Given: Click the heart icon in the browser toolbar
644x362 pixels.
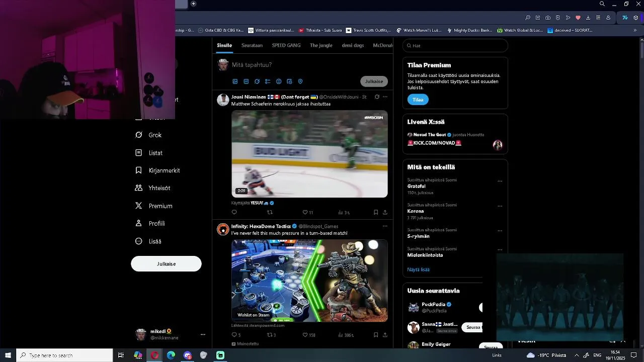Looking at the screenshot, I should click(x=578, y=18).
